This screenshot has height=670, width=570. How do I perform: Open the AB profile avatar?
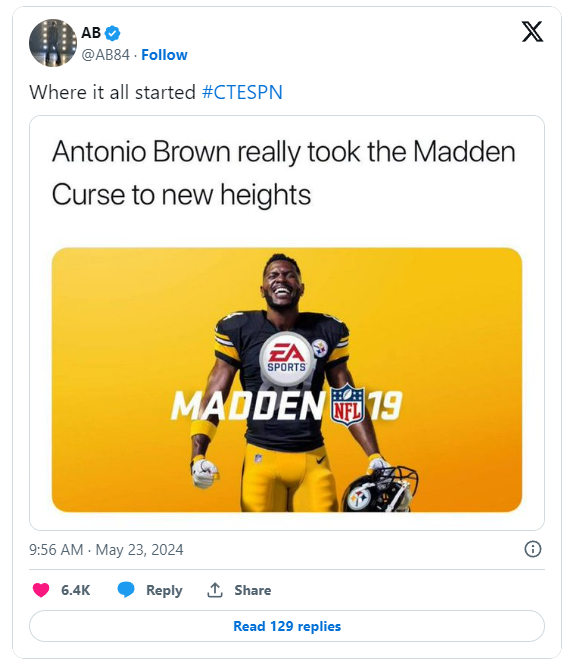[x=53, y=43]
